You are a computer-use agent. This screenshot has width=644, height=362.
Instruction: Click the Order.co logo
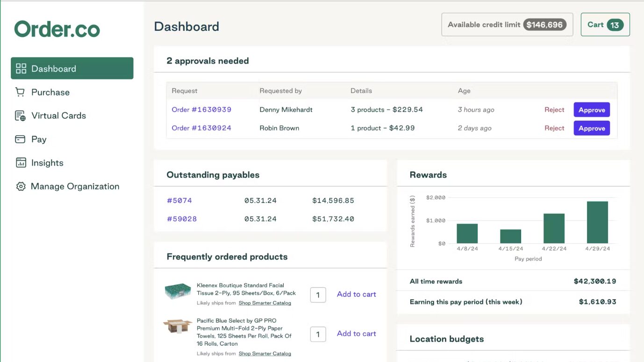coord(57,29)
